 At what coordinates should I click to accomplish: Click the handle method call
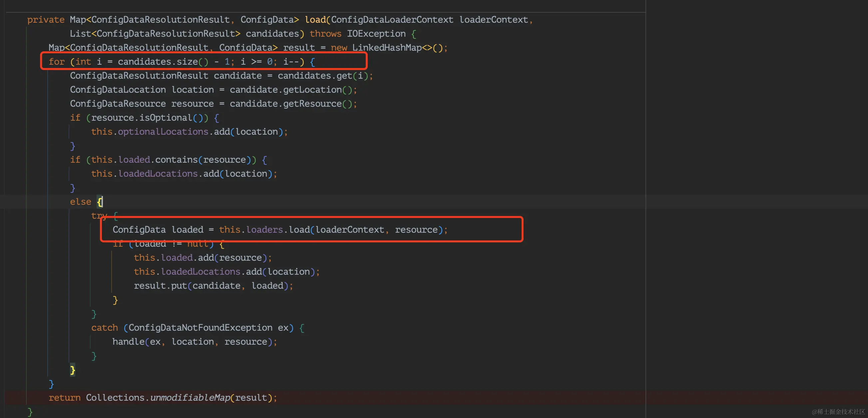coord(128,342)
